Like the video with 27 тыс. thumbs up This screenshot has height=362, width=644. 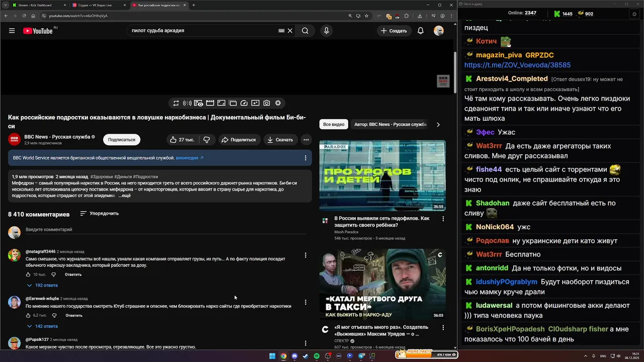pos(182,140)
